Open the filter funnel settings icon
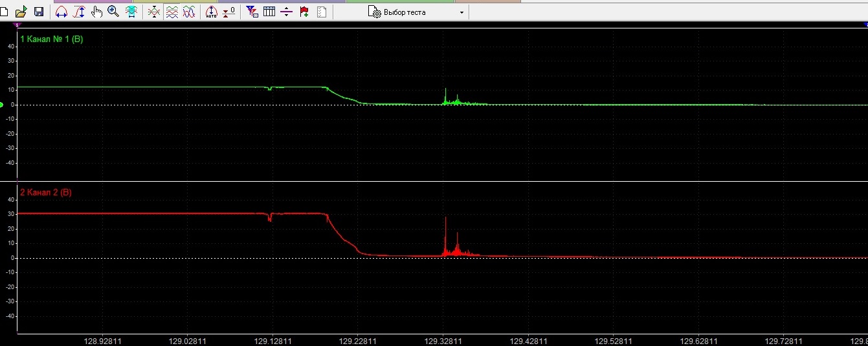Screen dimensions: 868x346 click(252, 12)
